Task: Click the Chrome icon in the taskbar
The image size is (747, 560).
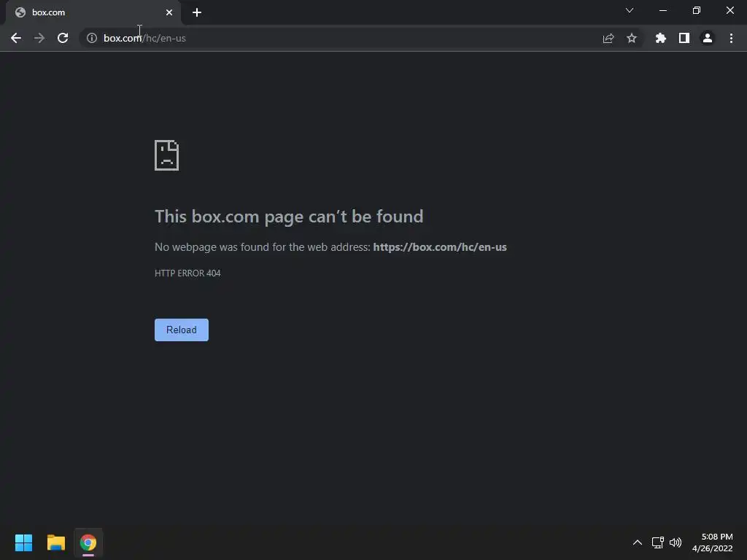Action: (x=88, y=542)
